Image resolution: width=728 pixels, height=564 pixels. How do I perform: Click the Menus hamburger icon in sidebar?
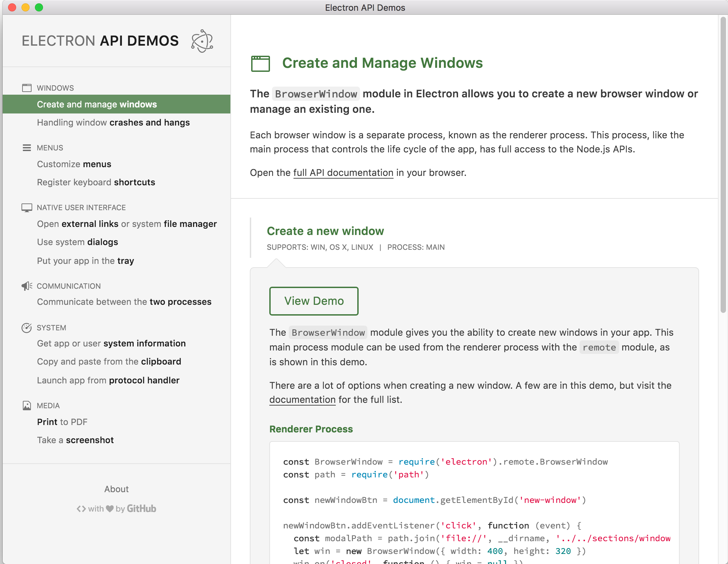coord(27,148)
